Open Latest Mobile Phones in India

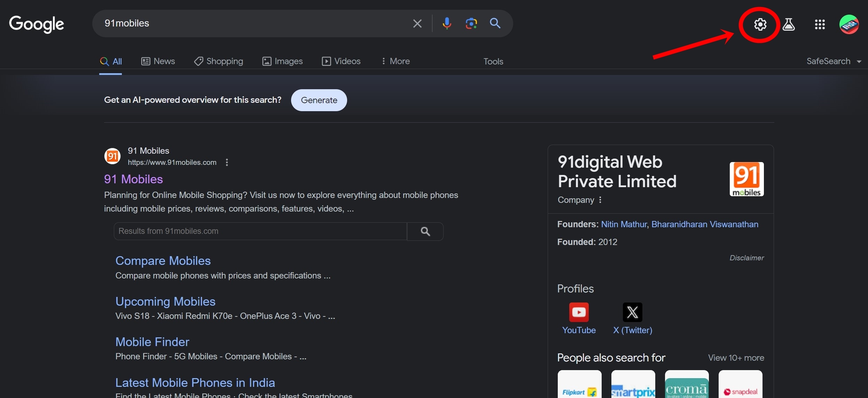click(x=195, y=383)
